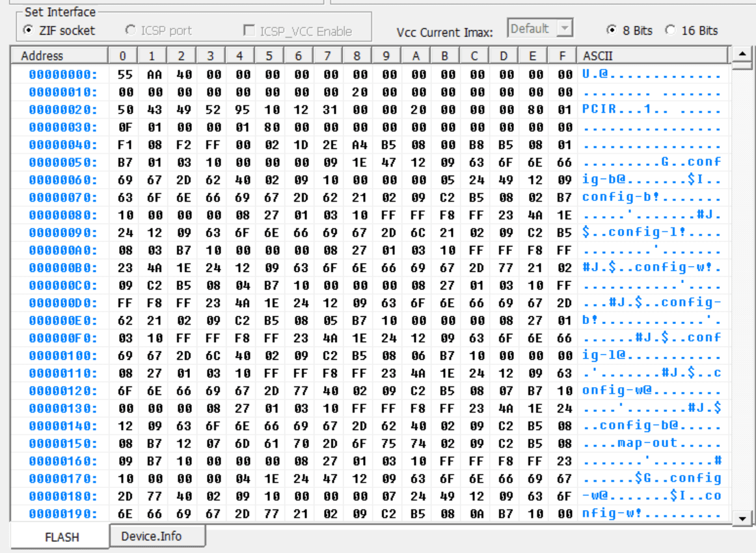Click hex byte 95 in row 00000020
The height and width of the screenshot is (553, 756).
coord(243,110)
